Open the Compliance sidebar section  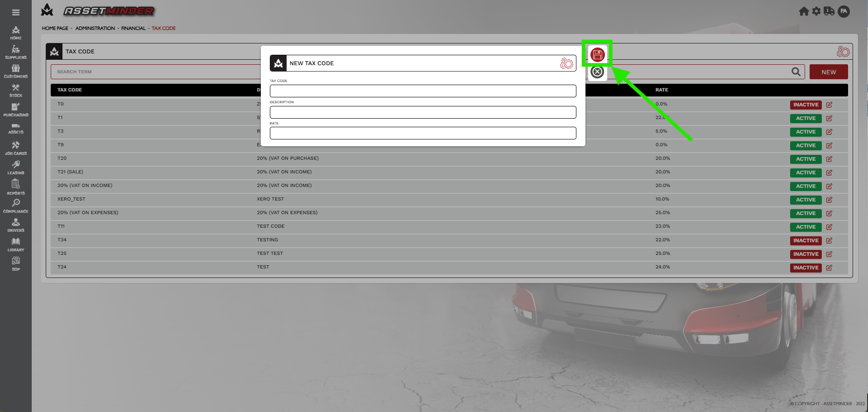(x=16, y=206)
